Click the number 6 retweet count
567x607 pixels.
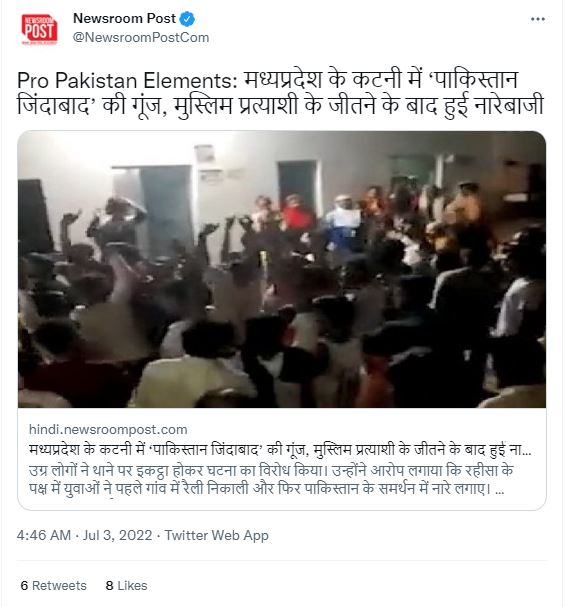(24, 585)
